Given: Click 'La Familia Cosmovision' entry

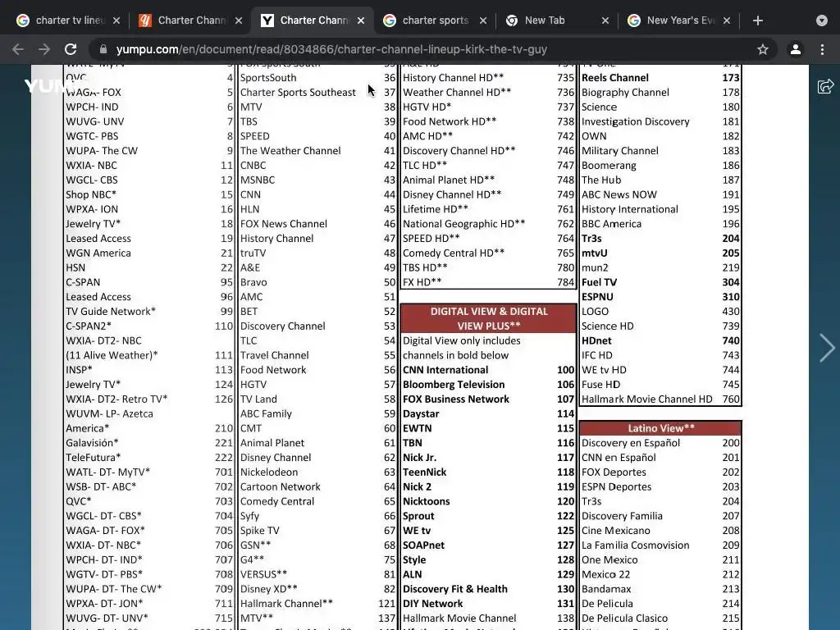Looking at the screenshot, I should (x=636, y=545).
